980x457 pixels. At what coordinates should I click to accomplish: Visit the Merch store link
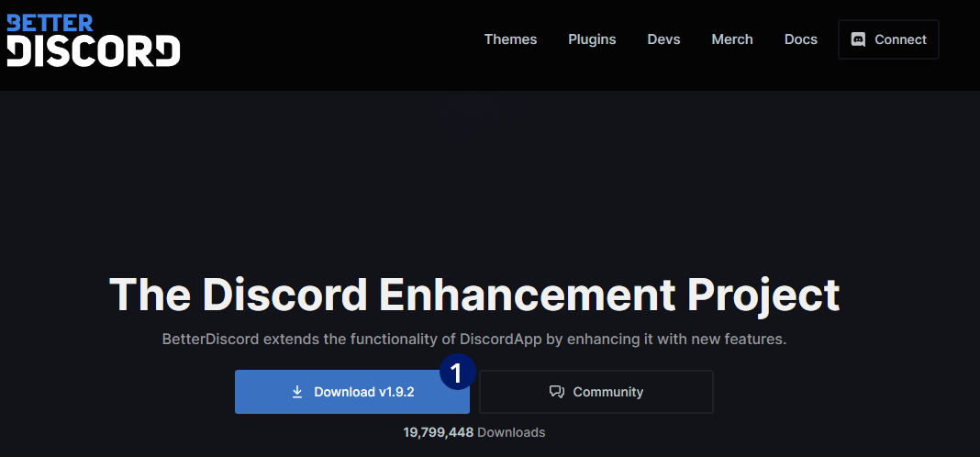coord(732,39)
